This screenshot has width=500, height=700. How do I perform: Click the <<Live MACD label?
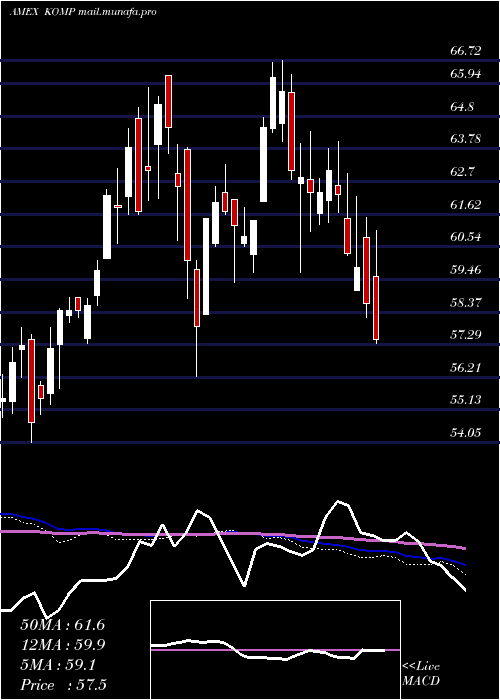(x=421, y=674)
